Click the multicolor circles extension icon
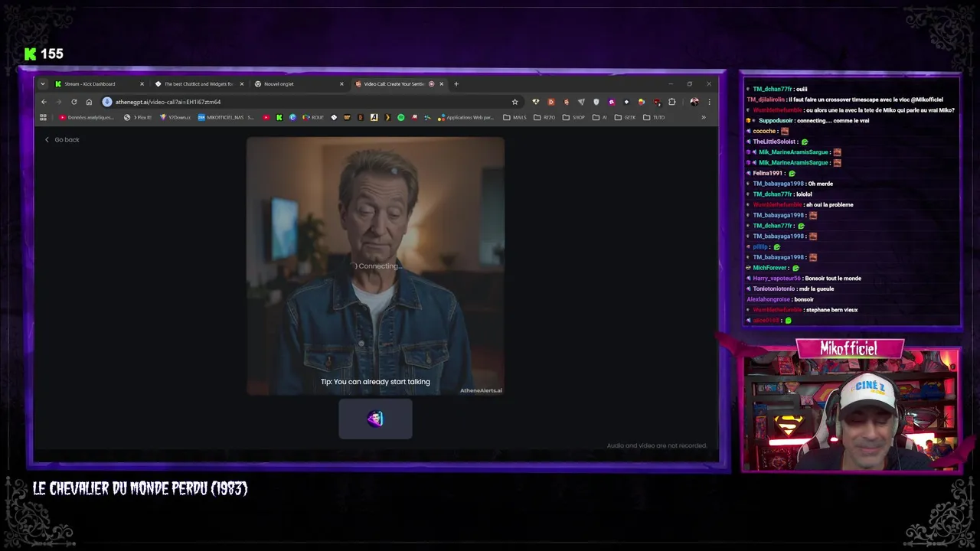980x551 pixels. click(642, 102)
